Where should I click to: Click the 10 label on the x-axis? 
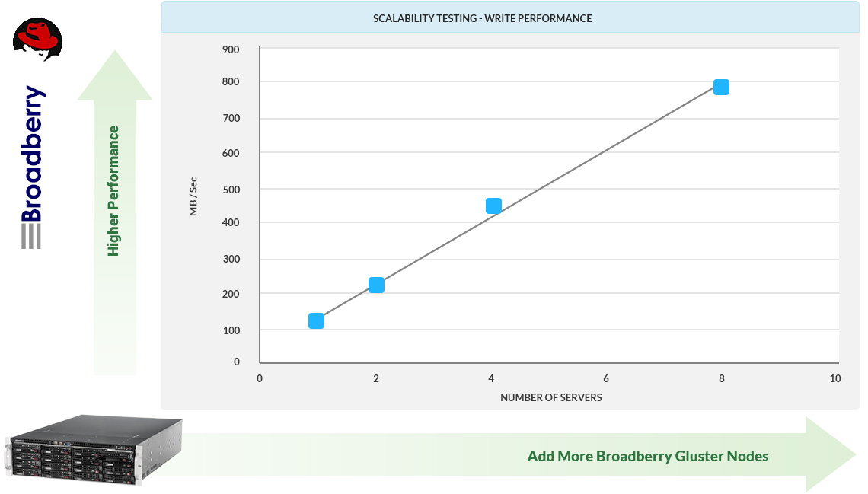[835, 379]
